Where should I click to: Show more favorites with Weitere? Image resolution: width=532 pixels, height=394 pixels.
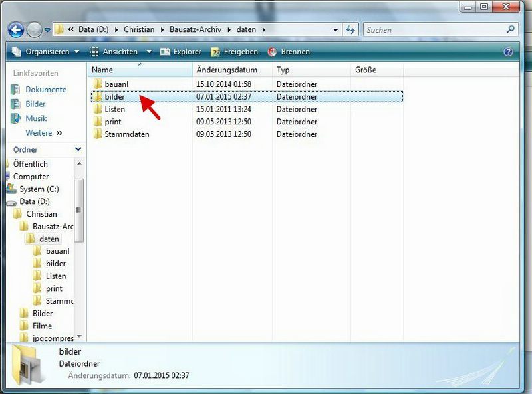tap(43, 133)
